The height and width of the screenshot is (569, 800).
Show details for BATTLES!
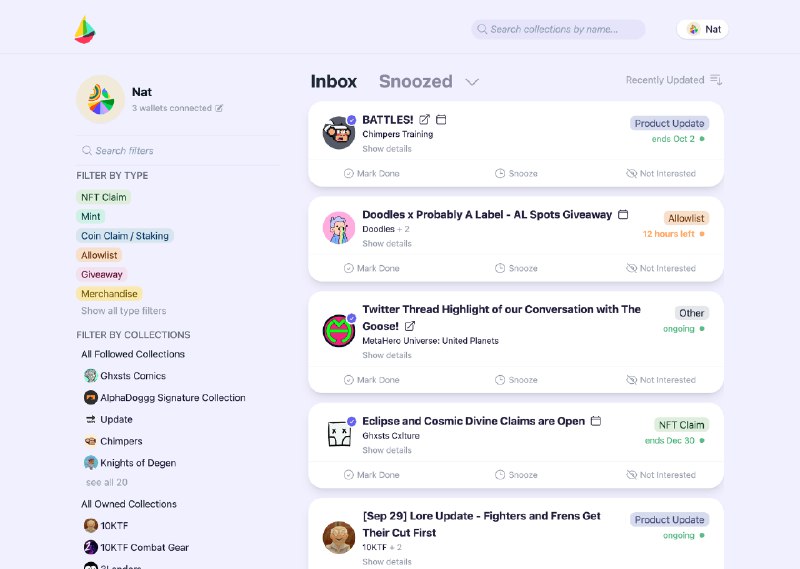[387, 149]
